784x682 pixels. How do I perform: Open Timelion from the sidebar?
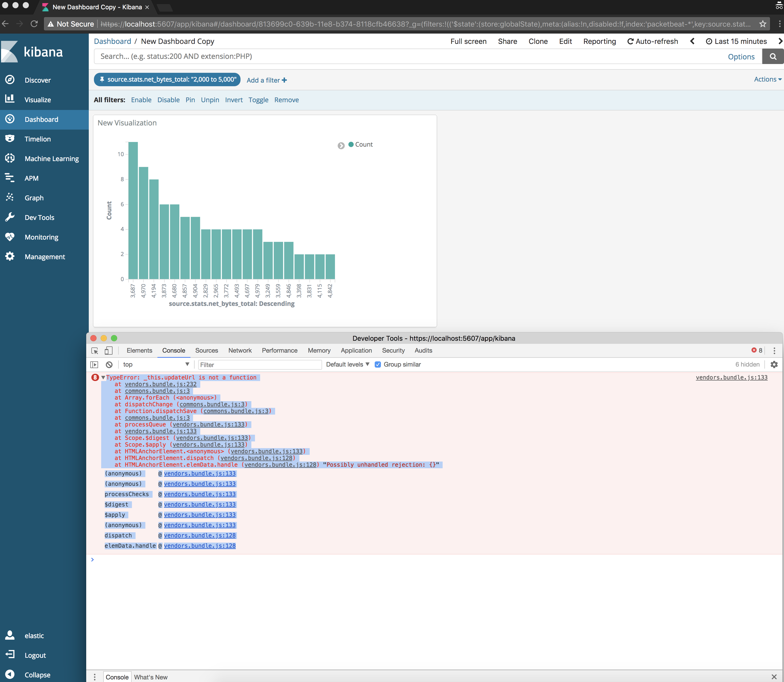tap(38, 139)
